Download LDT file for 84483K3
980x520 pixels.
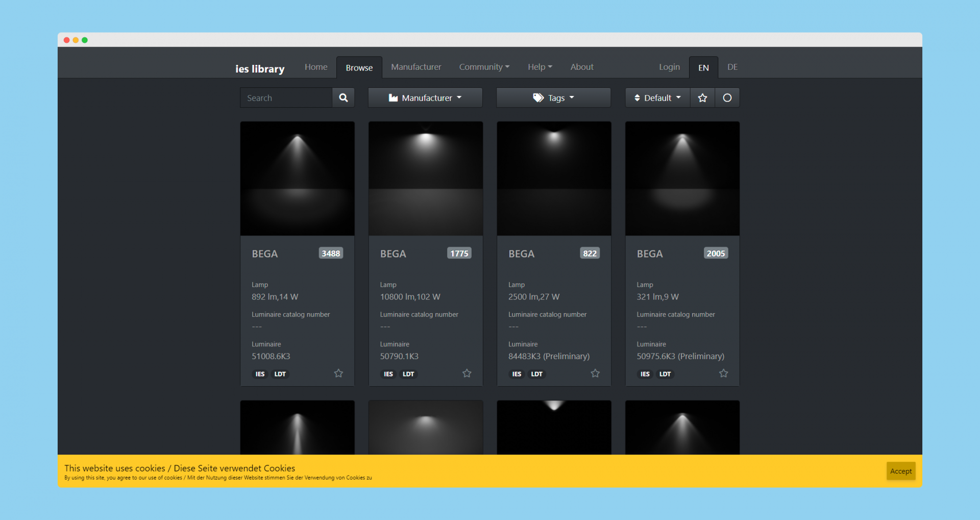[x=537, y=374]
